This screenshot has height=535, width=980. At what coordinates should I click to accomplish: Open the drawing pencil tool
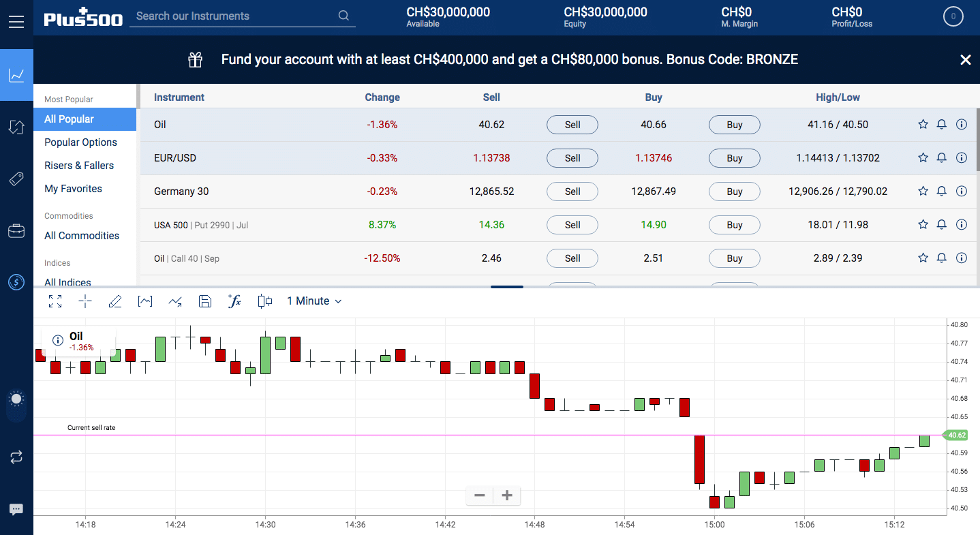coord(114,301)
